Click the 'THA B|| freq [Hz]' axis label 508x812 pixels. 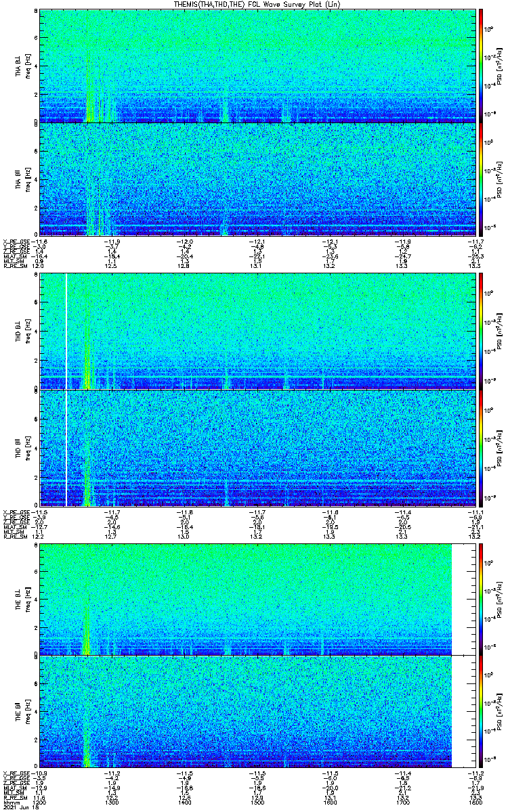(x=22, y=179)
